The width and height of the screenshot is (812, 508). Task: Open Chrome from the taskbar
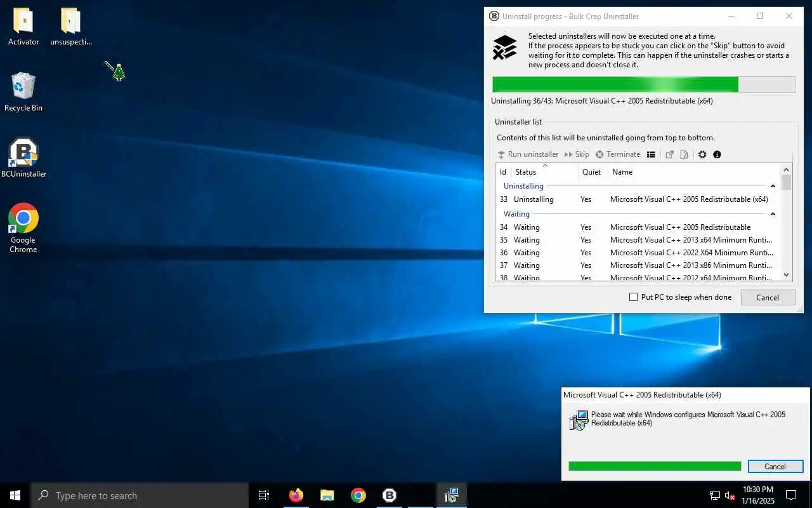(x=358, y=495)
